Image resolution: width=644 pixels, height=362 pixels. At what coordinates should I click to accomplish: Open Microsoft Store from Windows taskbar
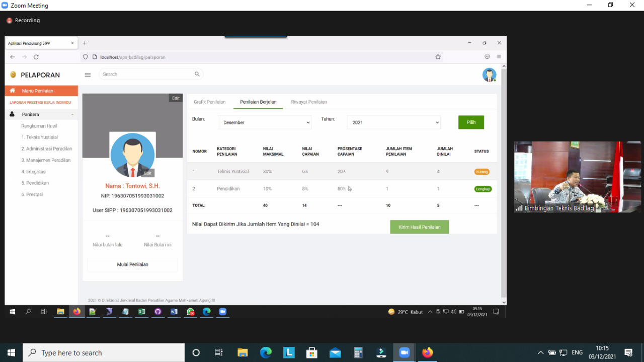312,352
